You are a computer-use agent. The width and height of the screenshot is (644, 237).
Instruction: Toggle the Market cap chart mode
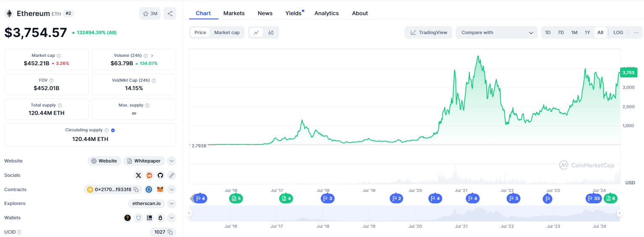227,32
